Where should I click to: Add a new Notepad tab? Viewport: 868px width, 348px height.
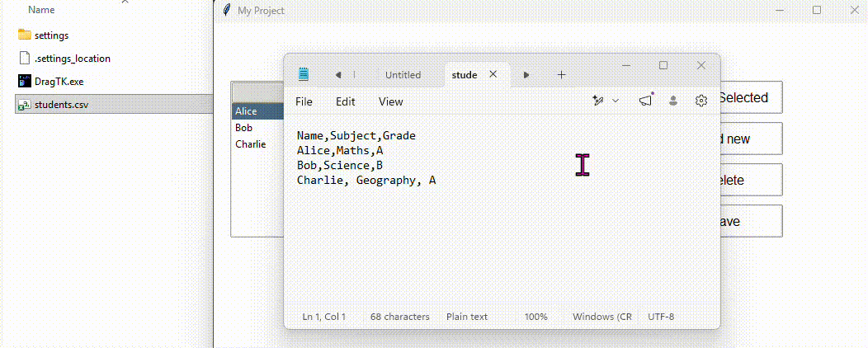pos(562,75)
